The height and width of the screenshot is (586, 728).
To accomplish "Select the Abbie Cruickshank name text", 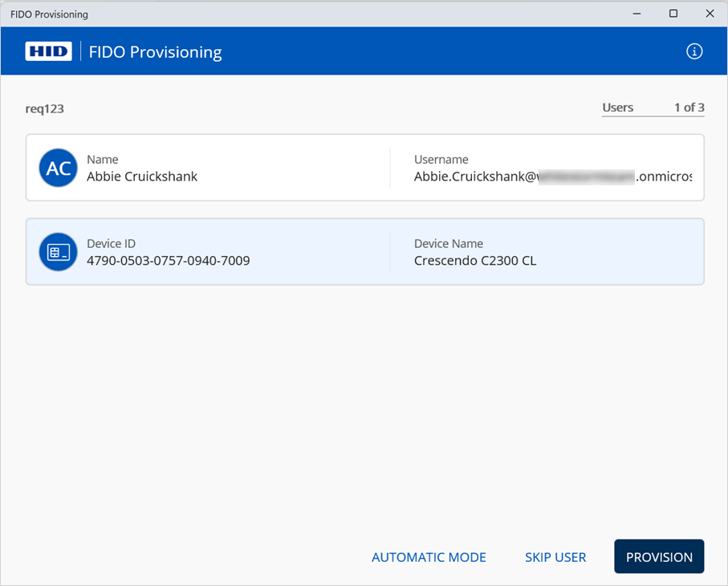I will 142,177.
